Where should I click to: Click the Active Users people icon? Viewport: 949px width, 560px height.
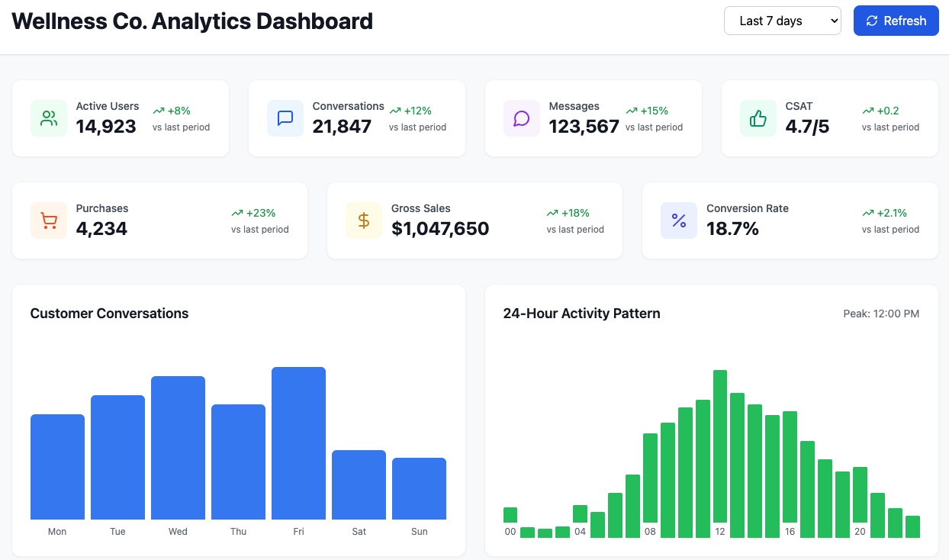tap(49, 117)
